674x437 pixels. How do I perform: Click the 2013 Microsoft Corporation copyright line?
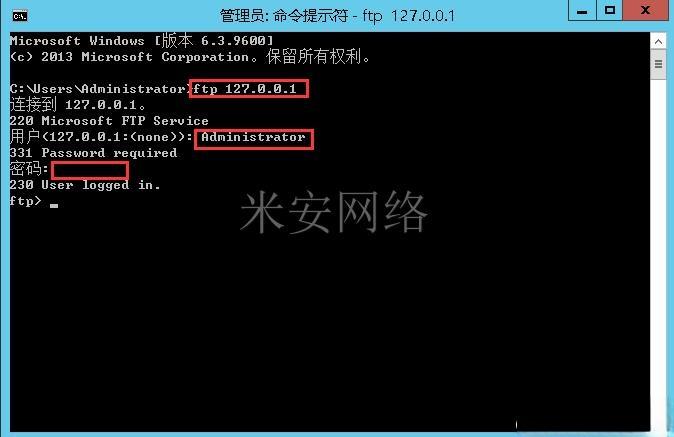(190, 57)
